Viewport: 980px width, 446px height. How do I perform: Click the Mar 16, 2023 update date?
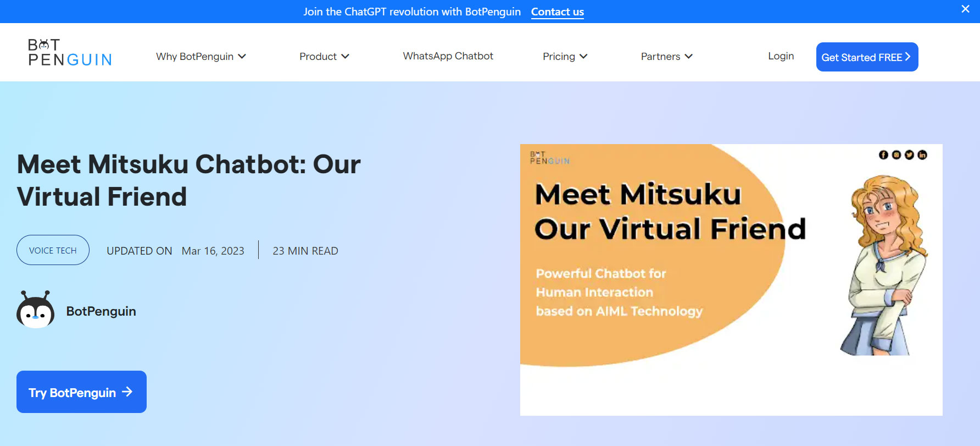tap(213, 251)
